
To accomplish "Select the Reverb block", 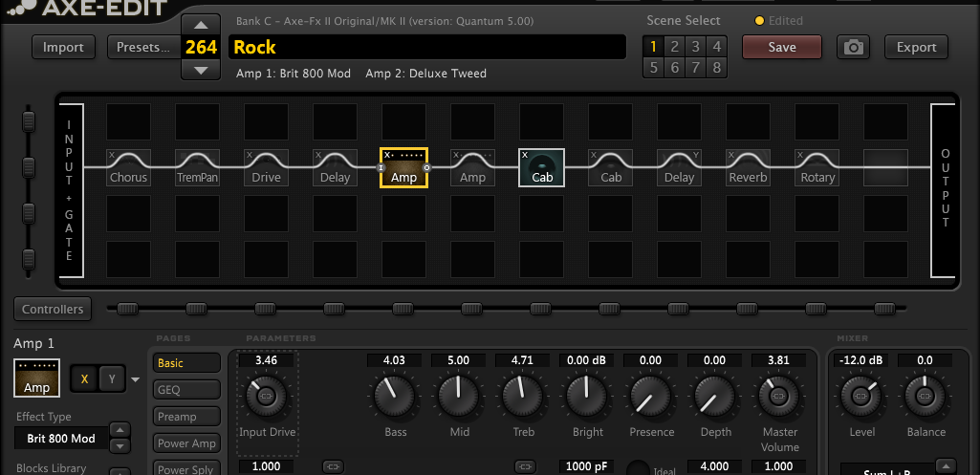I will (x=748, y=167).
